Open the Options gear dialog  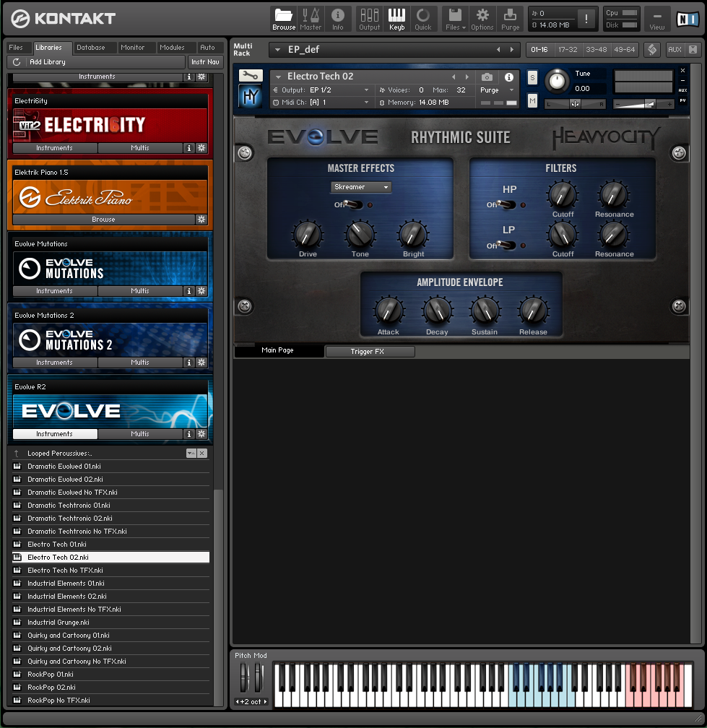tap(482, 19)
